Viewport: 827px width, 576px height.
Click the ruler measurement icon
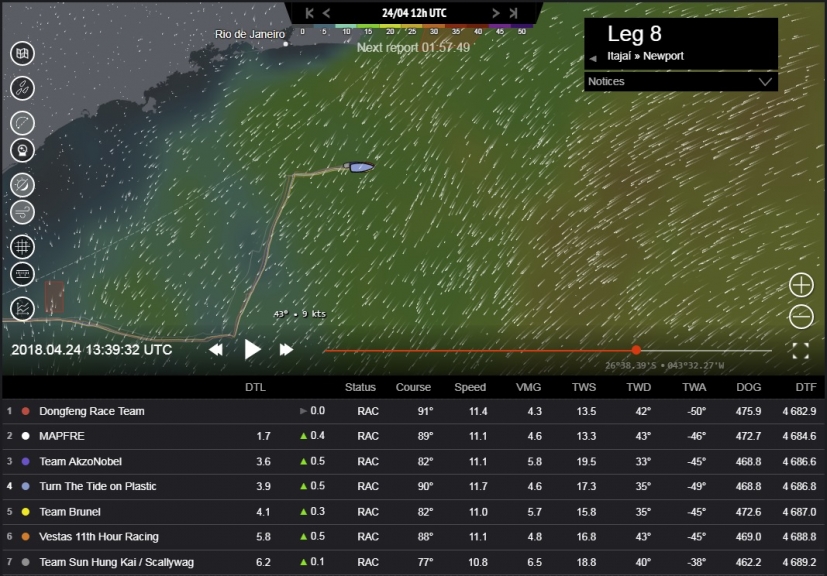(x=22, y=275)
